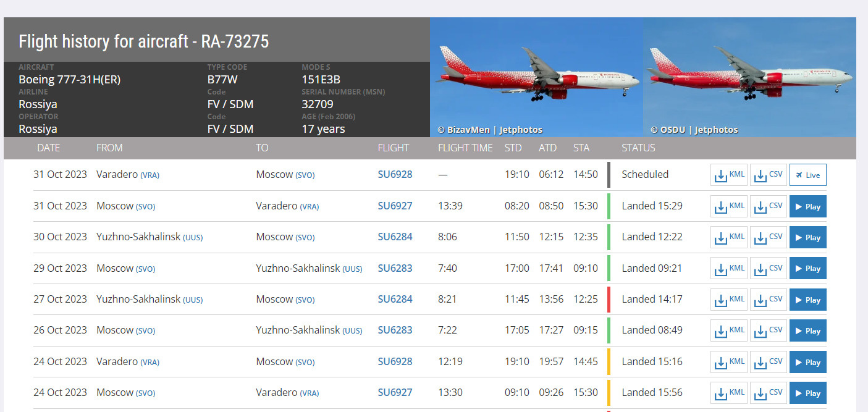Play the SU6284 flight landed 12:22
Viewport: 868px width, 412px height.
[807, 237]
